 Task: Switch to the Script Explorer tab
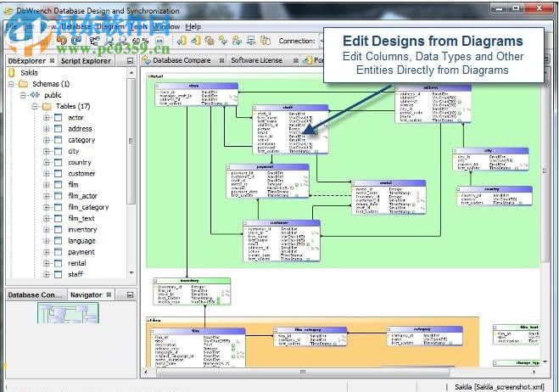tap(85, 61)
